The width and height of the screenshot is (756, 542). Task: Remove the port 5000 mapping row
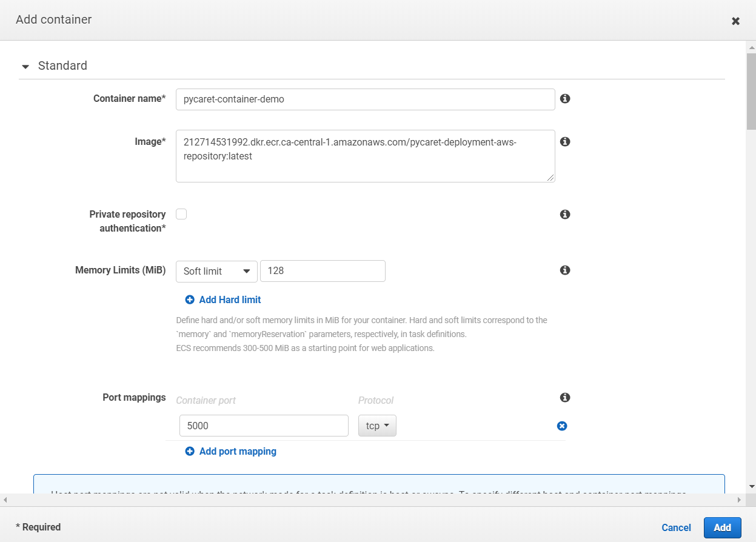click(562, 426)
